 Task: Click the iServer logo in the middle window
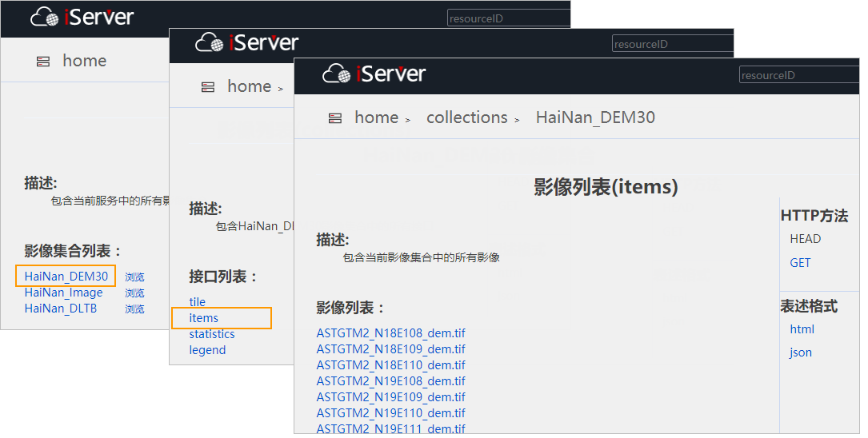(x=246, y=43)
